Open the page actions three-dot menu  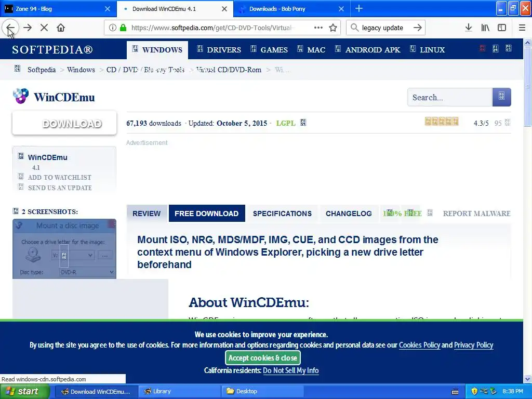tap(318, 28)
